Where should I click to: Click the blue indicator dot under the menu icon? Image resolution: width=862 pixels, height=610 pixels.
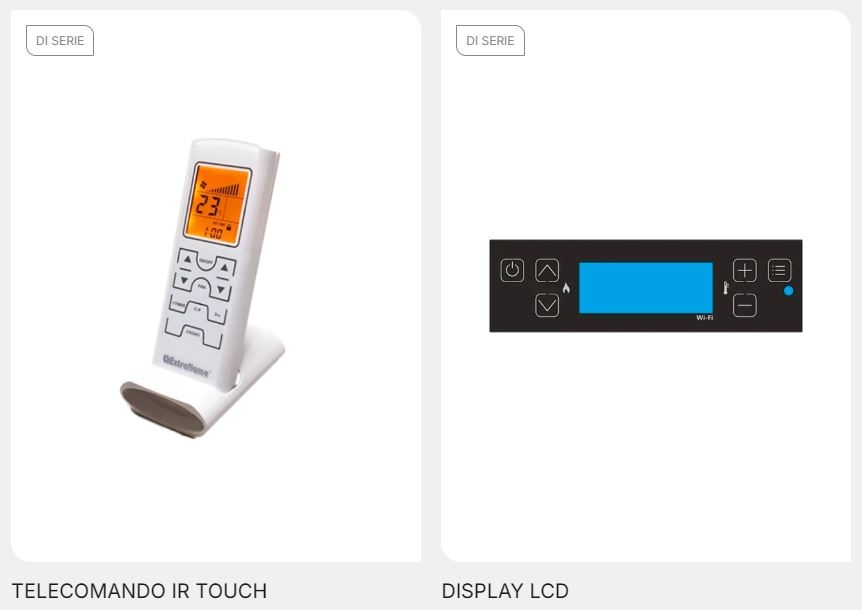(x=788, y=291)
